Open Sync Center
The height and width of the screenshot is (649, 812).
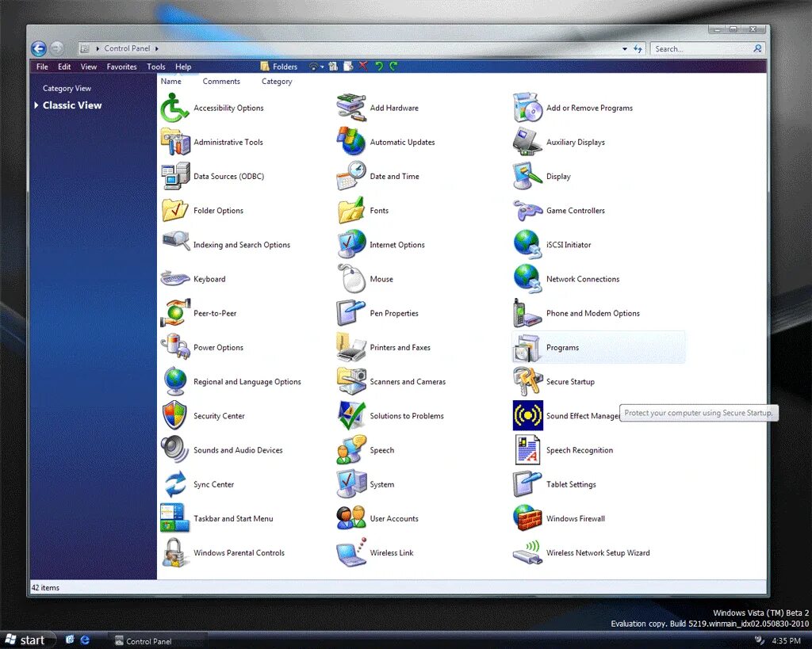(x=197, y=483)
